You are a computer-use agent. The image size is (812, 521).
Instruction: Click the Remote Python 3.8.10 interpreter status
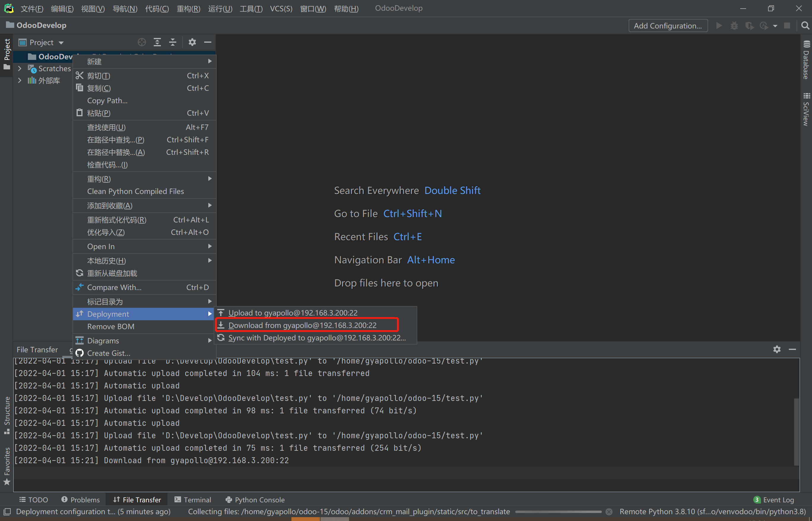pyautogui.click(x=713, y=512)
